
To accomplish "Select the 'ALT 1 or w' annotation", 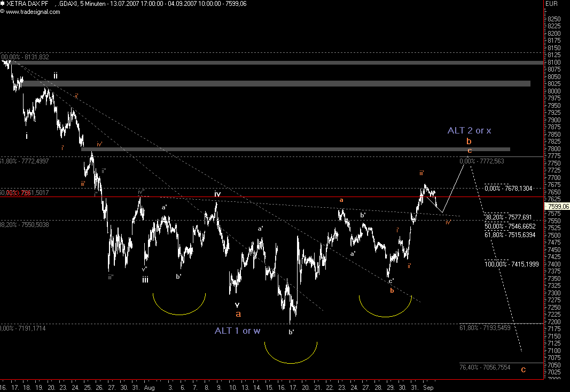I will pyautogui.click(x=238, y=331).
